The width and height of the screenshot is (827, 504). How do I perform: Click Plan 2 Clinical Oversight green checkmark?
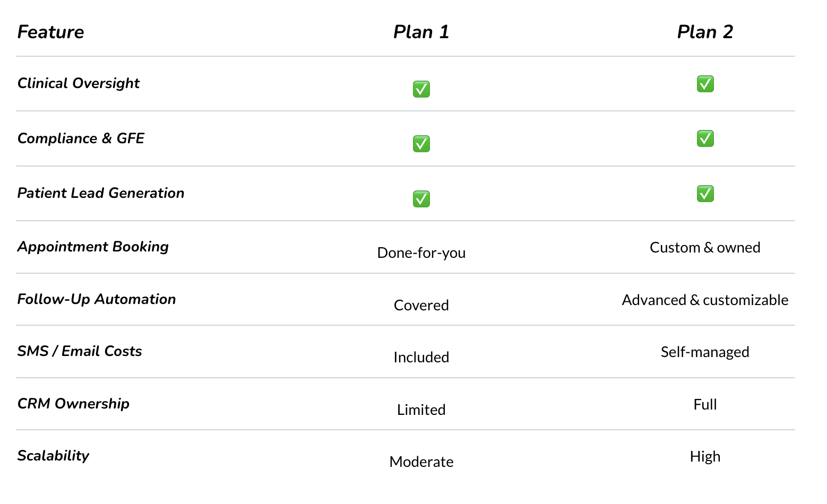705,84
